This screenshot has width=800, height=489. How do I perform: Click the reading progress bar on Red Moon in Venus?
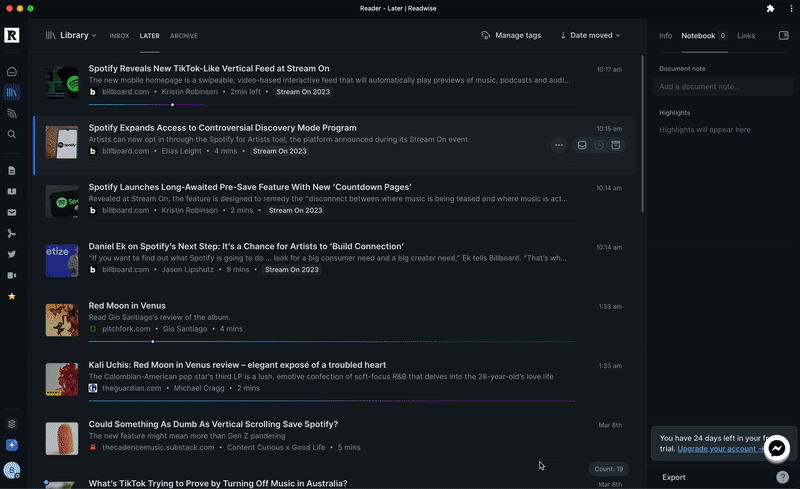click(332, 341)
